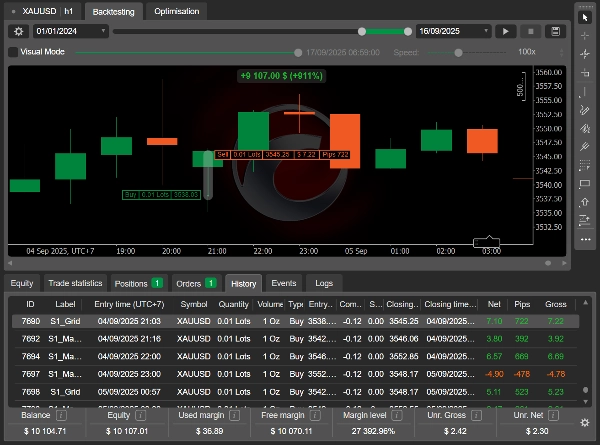
Task: Select the equidistant channel drawing tool
Action: point(585,128)
